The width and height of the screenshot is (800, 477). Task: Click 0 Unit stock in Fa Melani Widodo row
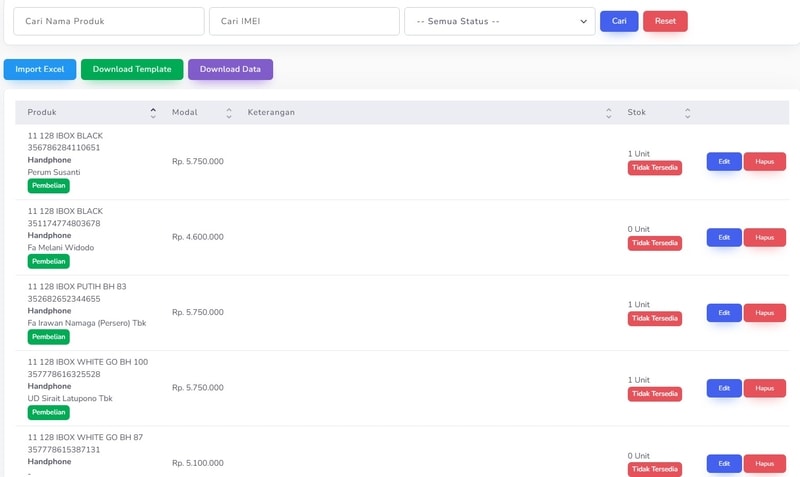[x=639, y=230]
